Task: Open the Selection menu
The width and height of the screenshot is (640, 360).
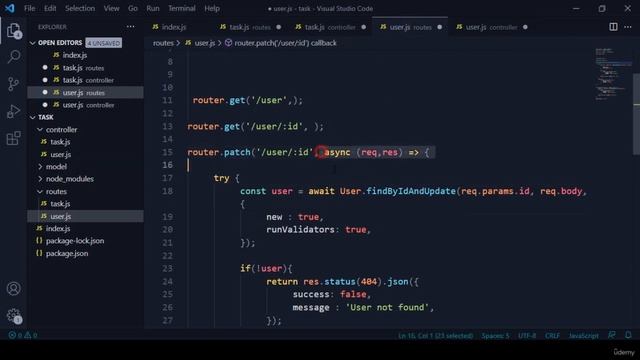Action: (x=80, y=8)
